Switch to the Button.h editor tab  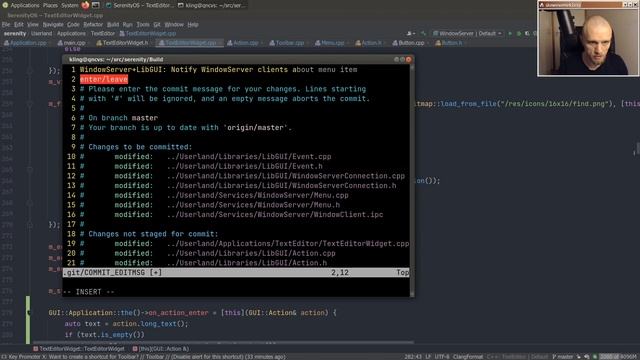[450, 43]
